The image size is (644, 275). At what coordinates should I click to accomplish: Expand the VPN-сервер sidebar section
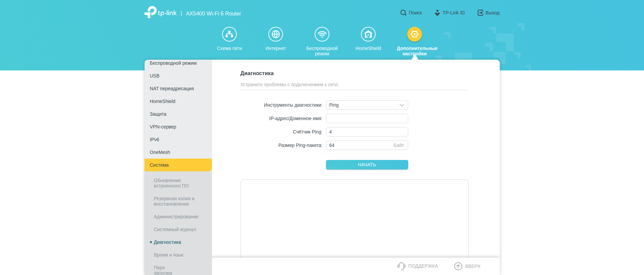point(163,127)
